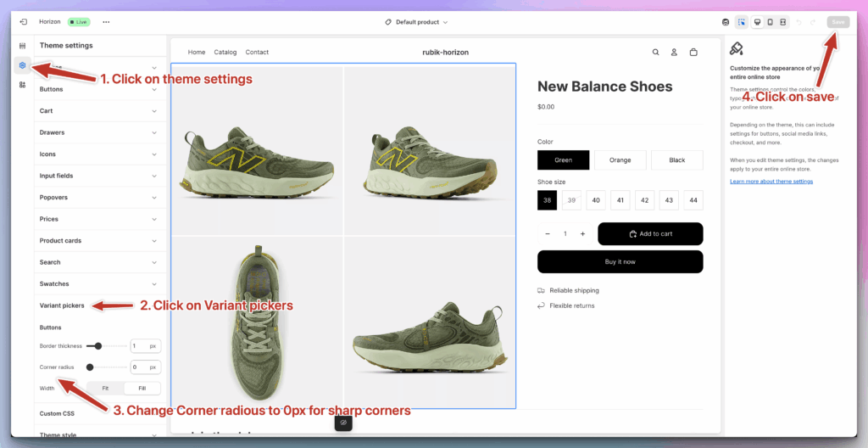Select the top-left shoe side-view image

(x=257, y=151)
